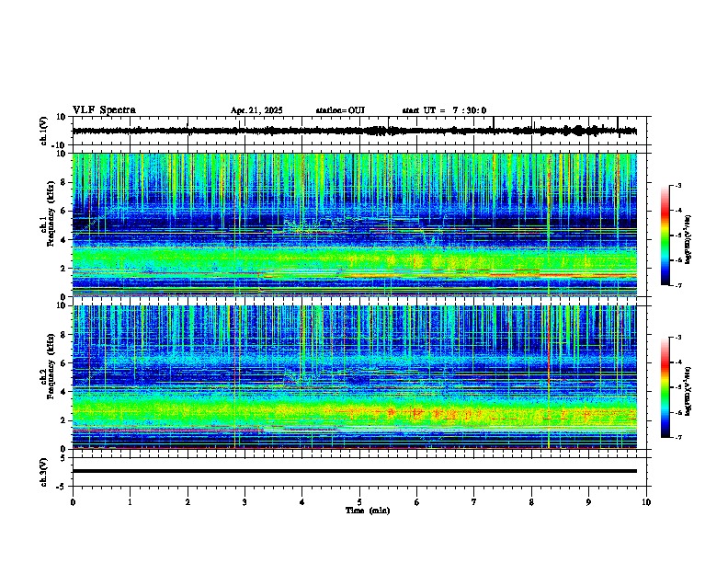
Task: Click the "ch.1(V)" waveform axis label
Action: point(44,131)
